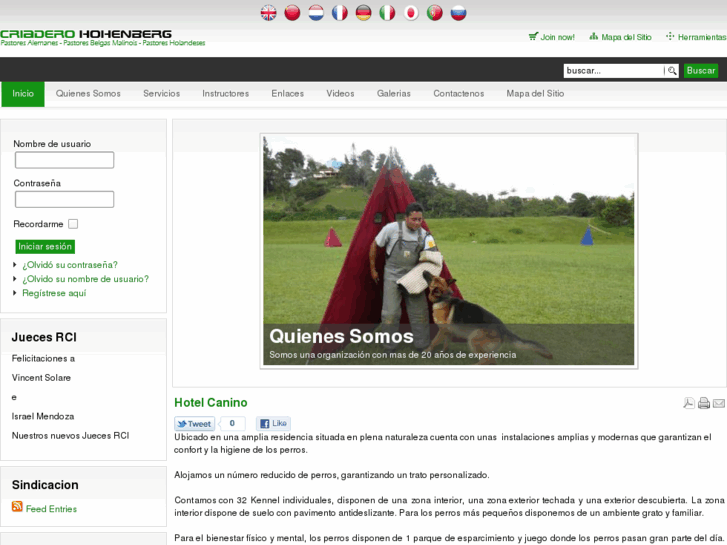Viewport: 727px width, 545px height.
Task: Click the text Israel Mendoza
Action: point(43,417)
